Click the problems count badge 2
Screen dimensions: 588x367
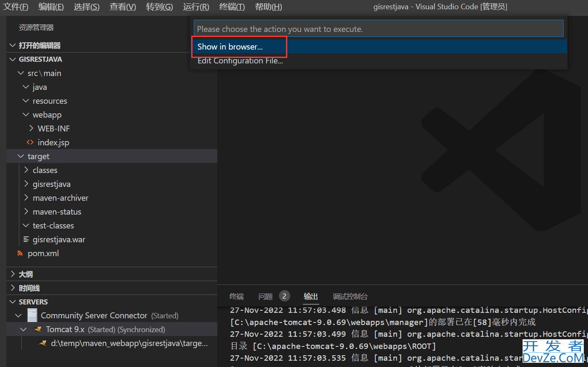point(284,296)
